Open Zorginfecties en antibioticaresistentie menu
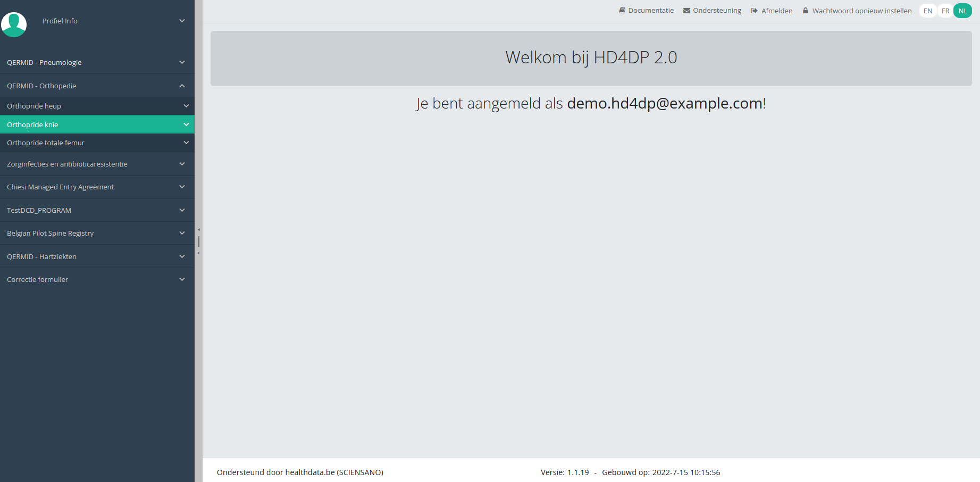Image resolution: width=980 pixels, height=482 pixels. (x=97, y=164)
